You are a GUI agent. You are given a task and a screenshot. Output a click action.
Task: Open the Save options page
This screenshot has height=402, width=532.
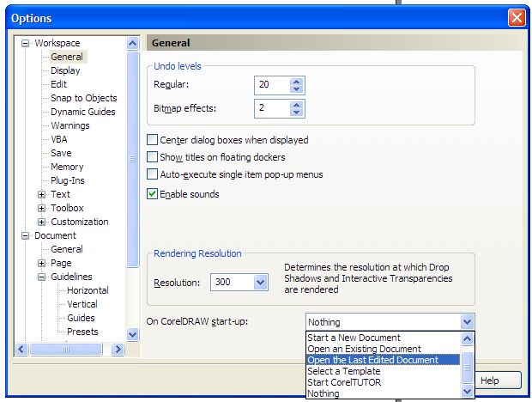point(61,153)
